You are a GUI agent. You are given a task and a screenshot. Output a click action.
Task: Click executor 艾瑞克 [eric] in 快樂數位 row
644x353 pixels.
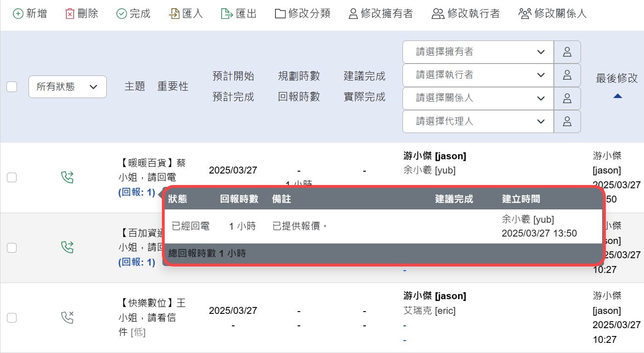point(430,311)
